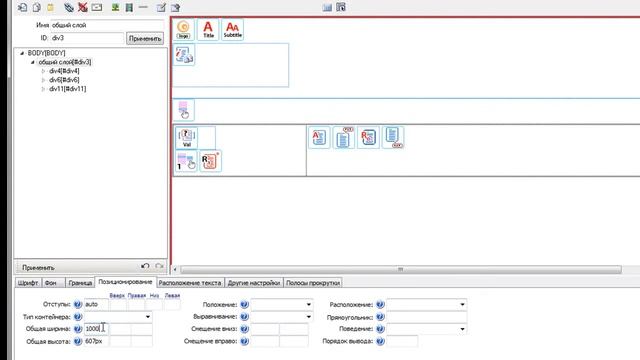Click the Левая margin column label
The width and height of the screenshot is (640, 360).
click(x=172, y=296)
